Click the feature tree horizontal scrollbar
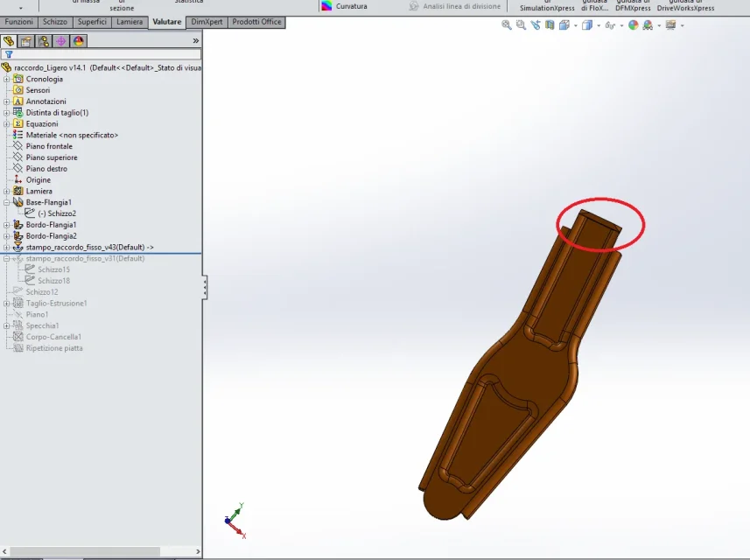This screenshot has width=750, height=560. tap(101, 551)
